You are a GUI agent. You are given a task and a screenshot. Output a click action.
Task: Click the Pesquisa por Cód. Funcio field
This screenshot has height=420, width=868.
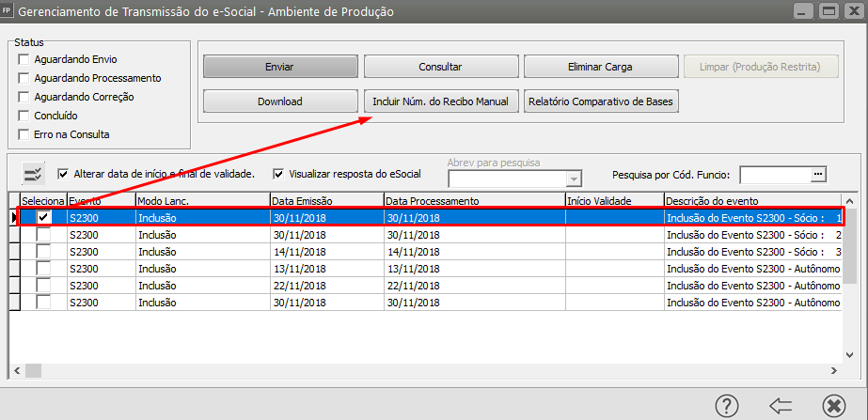coord(776,175)
